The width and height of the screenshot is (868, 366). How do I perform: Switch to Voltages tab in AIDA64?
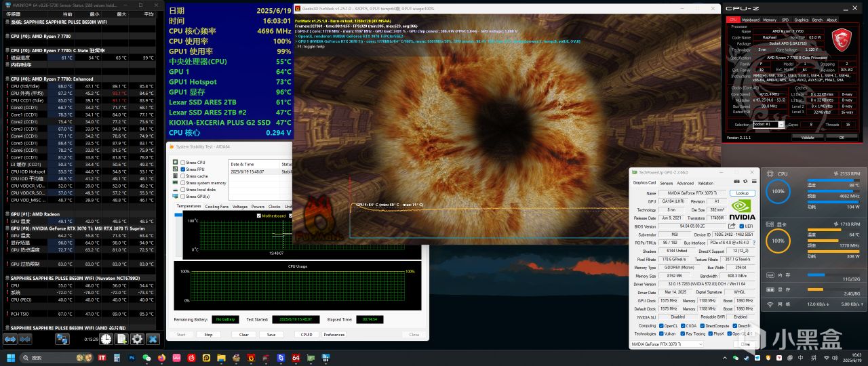click(240, 206)
